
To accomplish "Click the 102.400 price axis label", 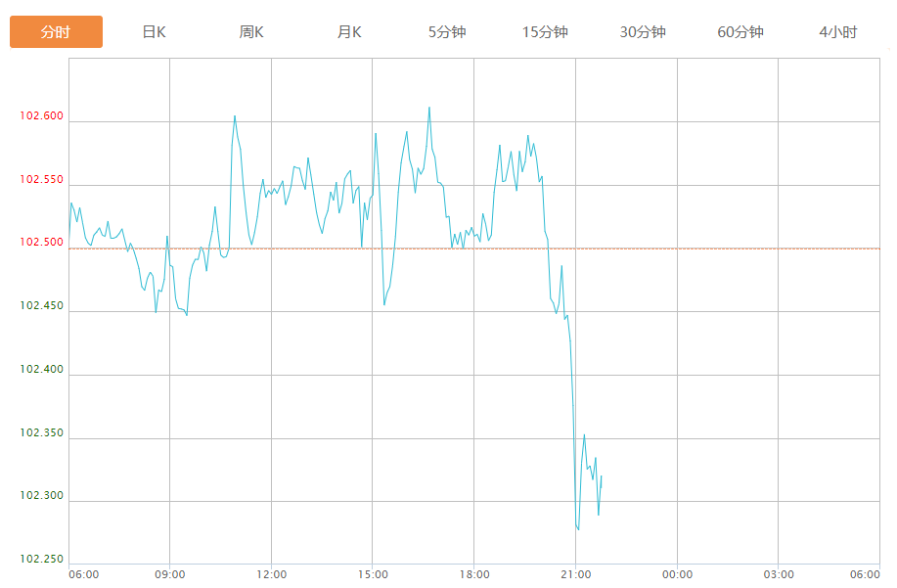I will tap(41, 370).
